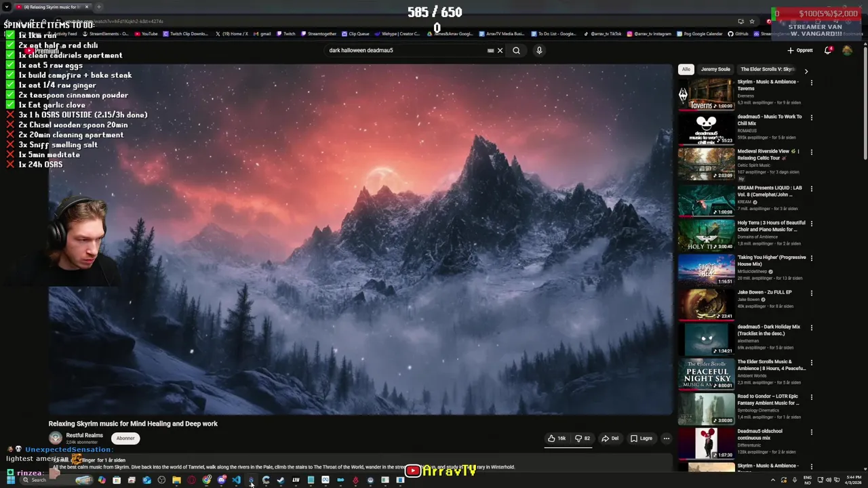Switch to the Relaxing Skyrim music browser tab
The image size is (868, 488).
tap(51, 7)
